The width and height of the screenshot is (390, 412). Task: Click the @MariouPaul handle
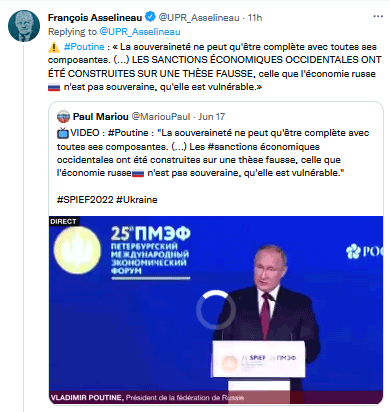[161, 117]
